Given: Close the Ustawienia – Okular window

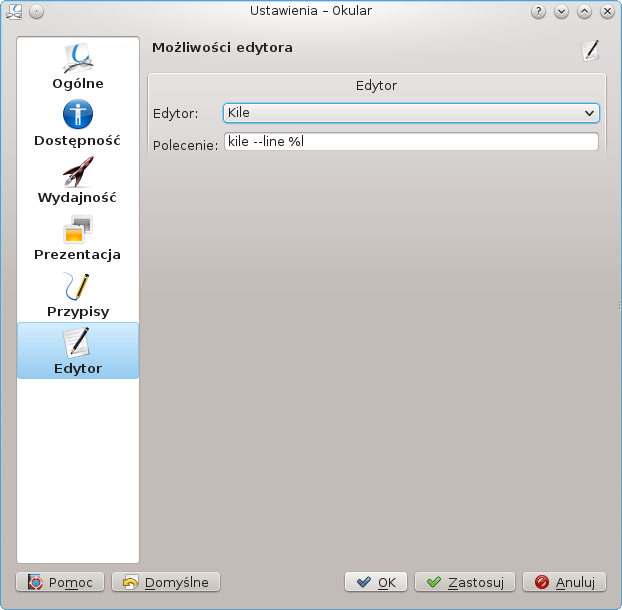Looking at the screenshot, I should tap(608, 12).
